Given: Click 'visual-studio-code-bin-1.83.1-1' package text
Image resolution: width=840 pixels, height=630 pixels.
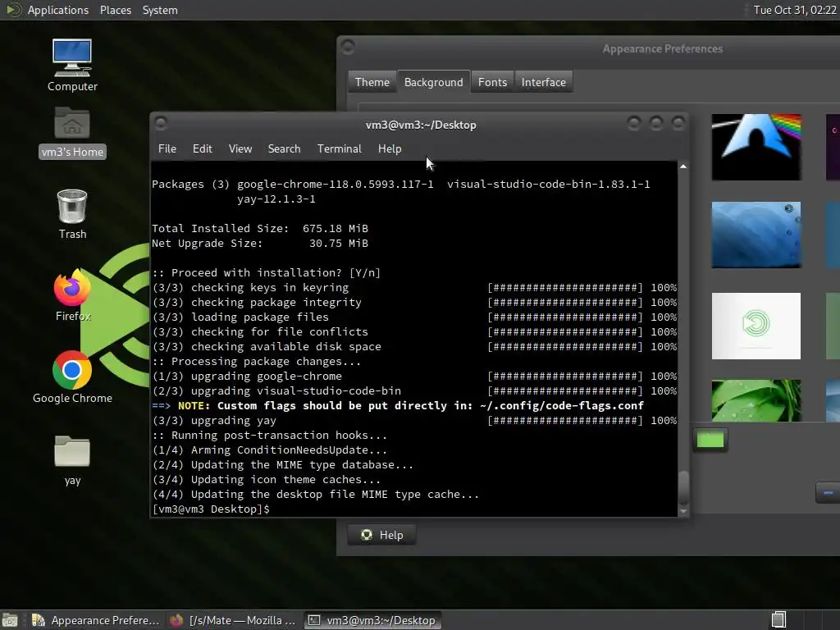Looking at the screenshot, I should click(x=549, y=184).
